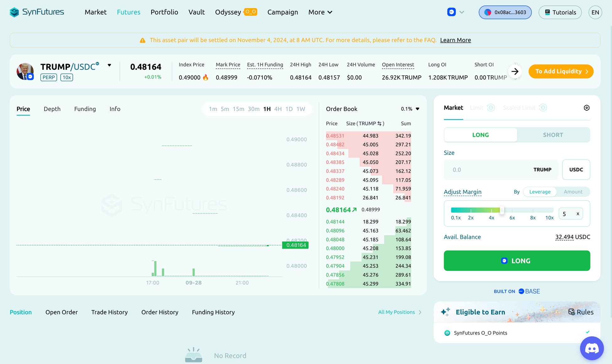Viewport: 612px width, 364px height.
Task: Select USDC as the size unit
Action: click(x=576, y=170)
